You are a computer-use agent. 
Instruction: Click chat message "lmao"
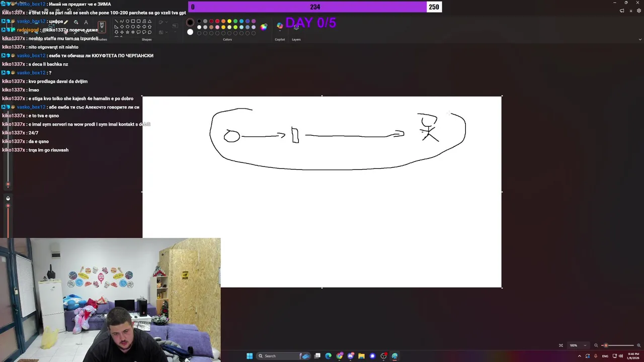click(x=34, y=90)
